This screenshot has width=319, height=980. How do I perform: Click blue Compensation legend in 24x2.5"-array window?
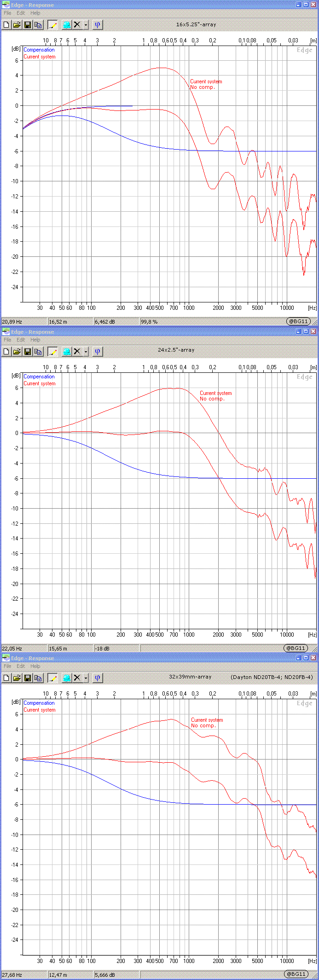pyautogui.click(x=39, y=377)
